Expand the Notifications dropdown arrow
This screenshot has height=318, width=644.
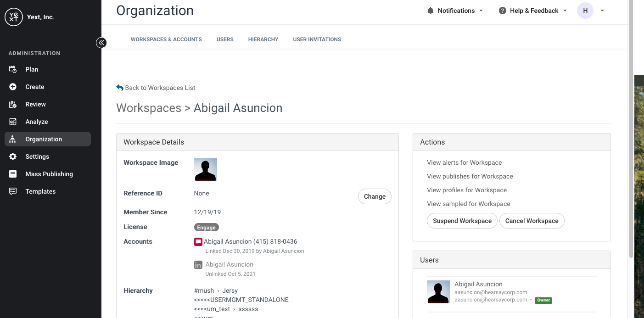(x=481, y=11)
